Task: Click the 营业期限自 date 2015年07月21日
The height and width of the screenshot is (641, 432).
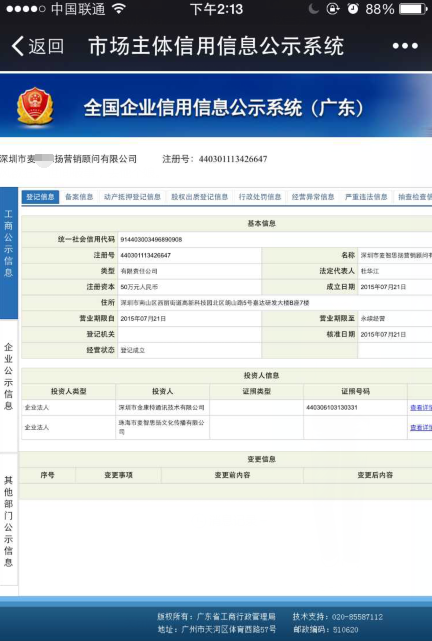Action: click(x=143, y=318)
